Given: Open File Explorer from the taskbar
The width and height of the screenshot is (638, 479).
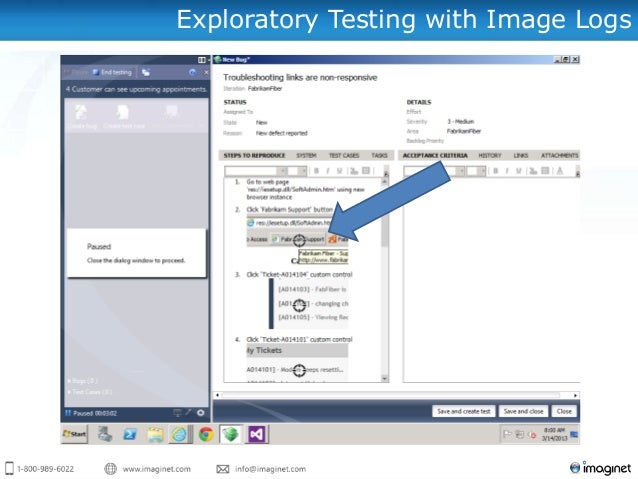Looking at the screenshot, I should click(x=155, y=434).
